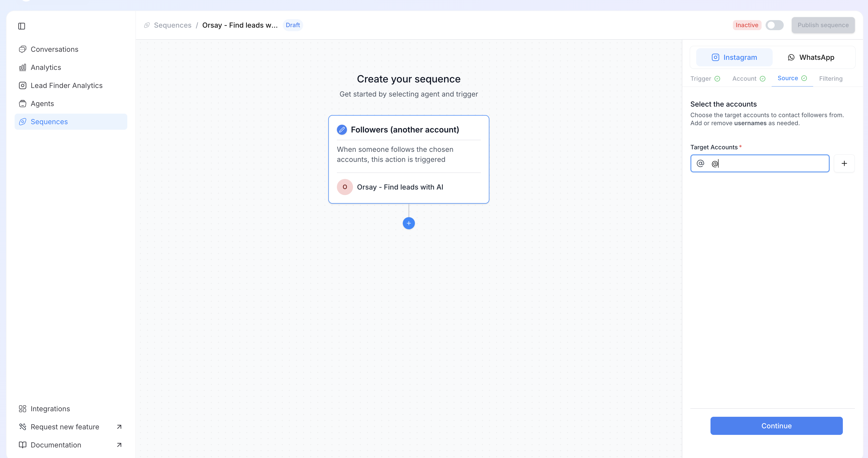
Task: Collapse the sidebar panel icon
Action: point(22,26)
